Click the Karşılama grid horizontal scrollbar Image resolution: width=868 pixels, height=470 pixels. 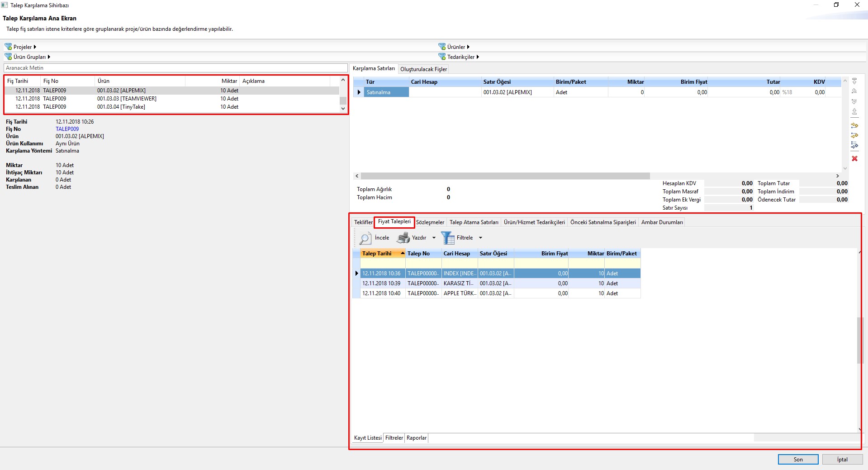[505, 176]
